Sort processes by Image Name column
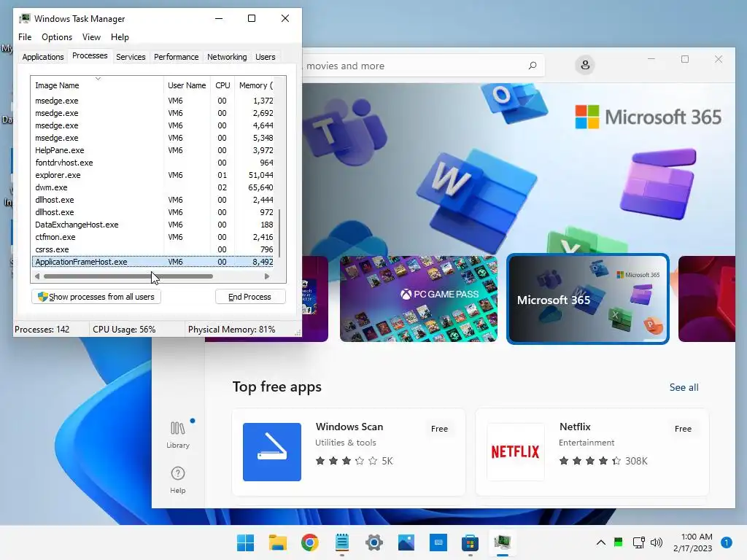Image resolution: width=747 pixels, height=560 pixels. coord(97,85)
